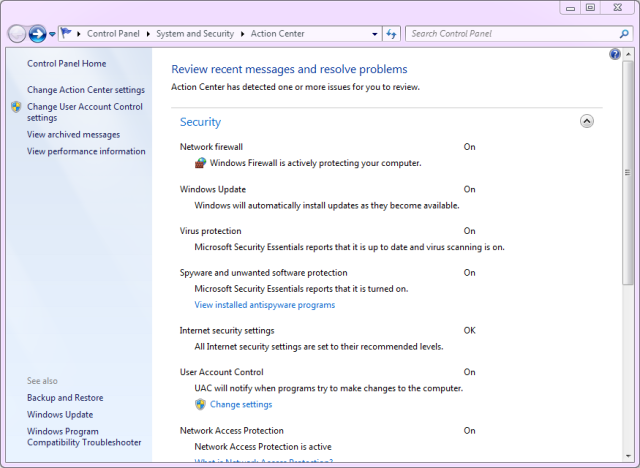
Task: Refresh the page with the refresh icon
Action: click(x=391, y=34)
